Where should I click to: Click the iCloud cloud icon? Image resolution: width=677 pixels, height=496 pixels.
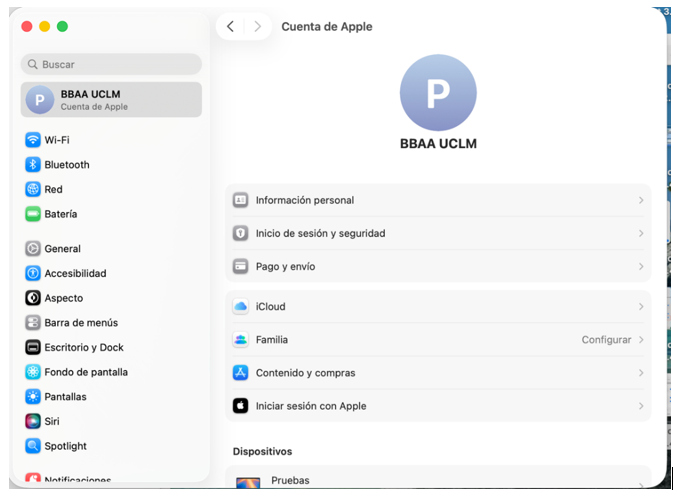coord(240,307)
